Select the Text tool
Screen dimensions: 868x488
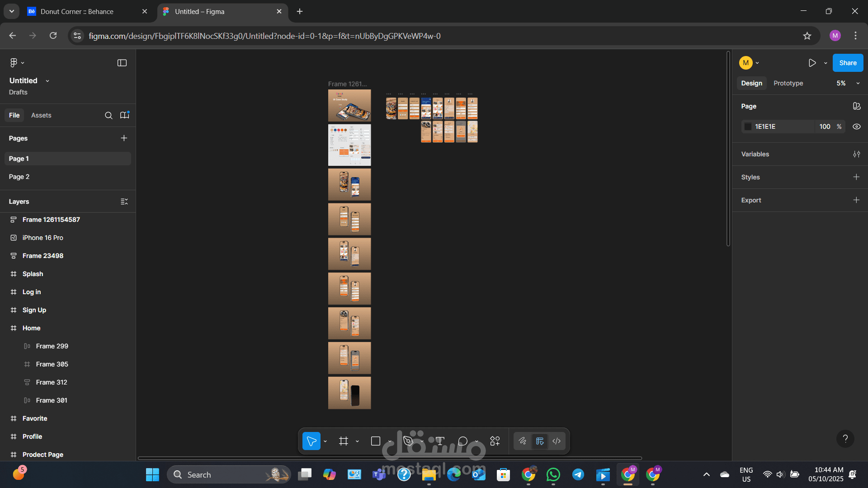(x=440, y=441)
